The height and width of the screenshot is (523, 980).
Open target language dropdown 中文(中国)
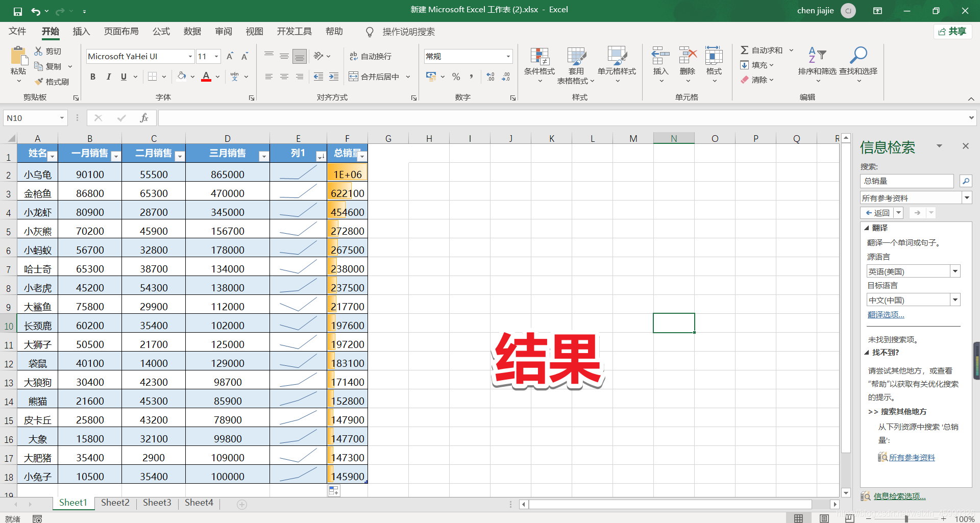point(955,300)
